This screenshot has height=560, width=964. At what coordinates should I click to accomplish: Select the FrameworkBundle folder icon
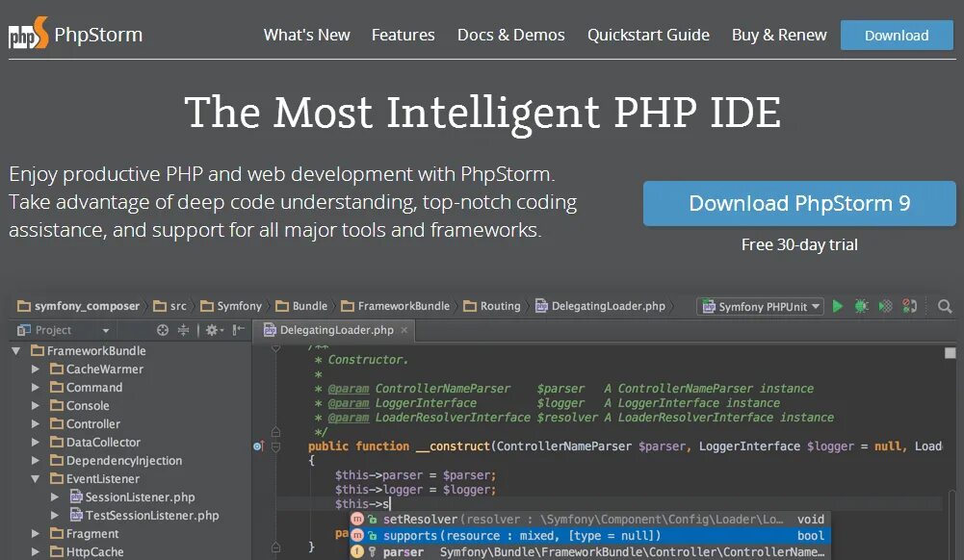pyautogui.click(x=38, y=350)
